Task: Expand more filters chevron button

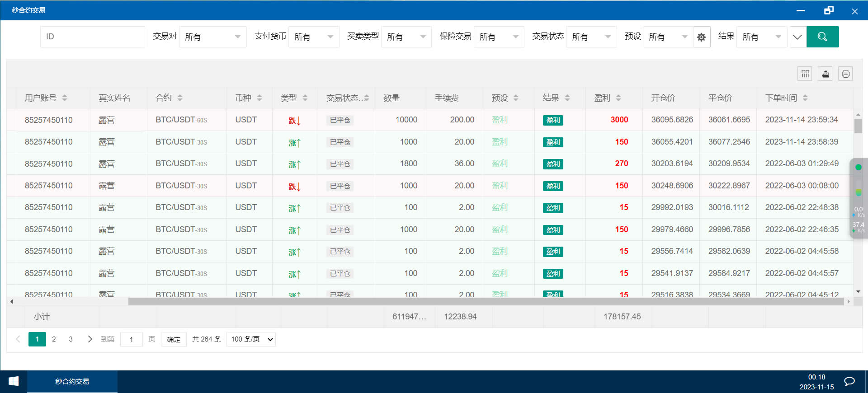Action: 797,37
